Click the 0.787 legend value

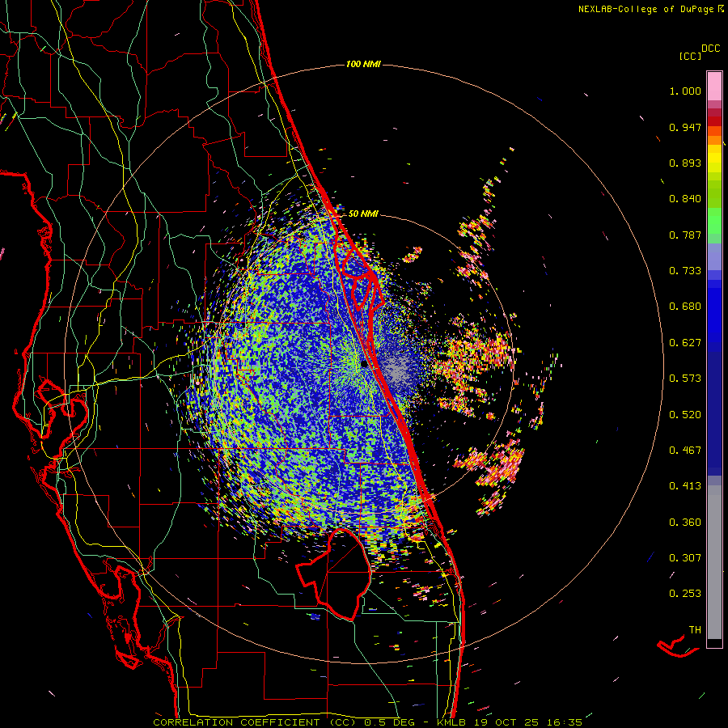tap(685, 235)
